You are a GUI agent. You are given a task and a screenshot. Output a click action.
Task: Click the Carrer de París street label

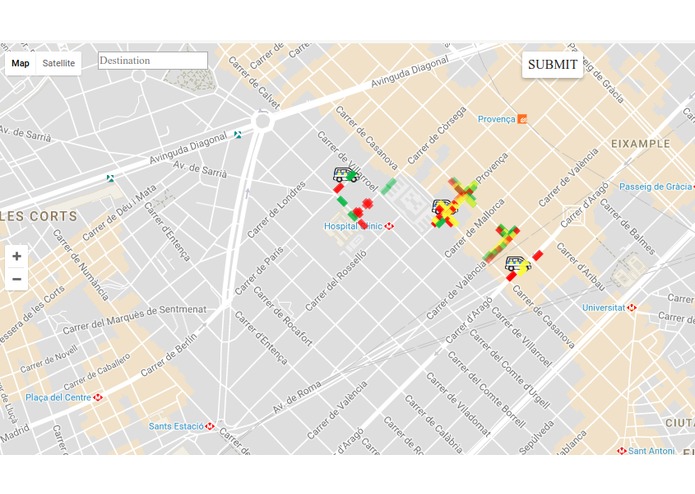click(x=258, y=271)
